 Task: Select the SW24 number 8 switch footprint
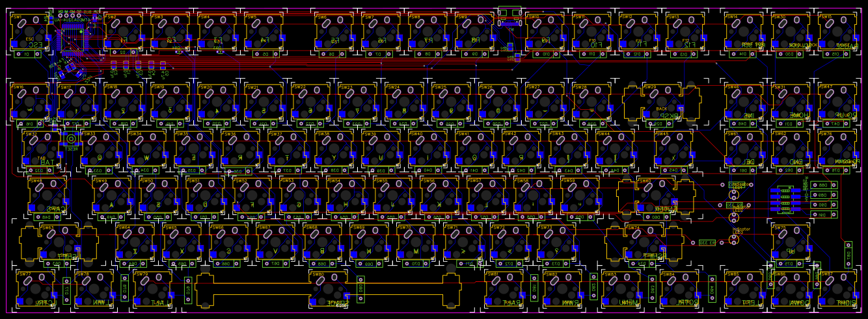(404, 102)
